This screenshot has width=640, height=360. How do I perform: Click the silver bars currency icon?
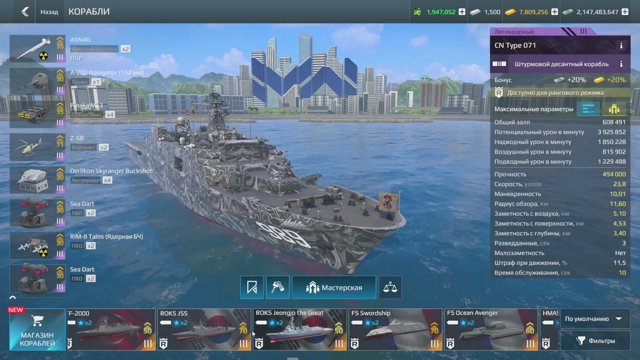[x=475, y=12]
